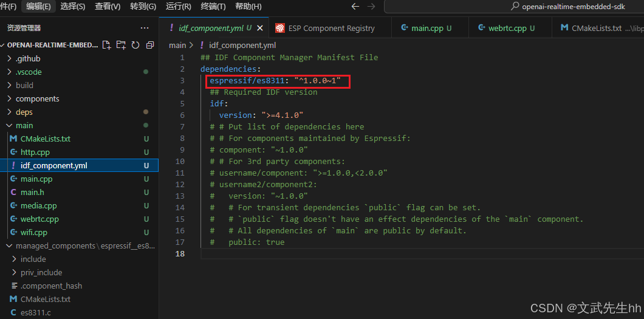Go back with the left navigation arrow
The height and width of the screenshot is (319, 644).
pos(355,6)
